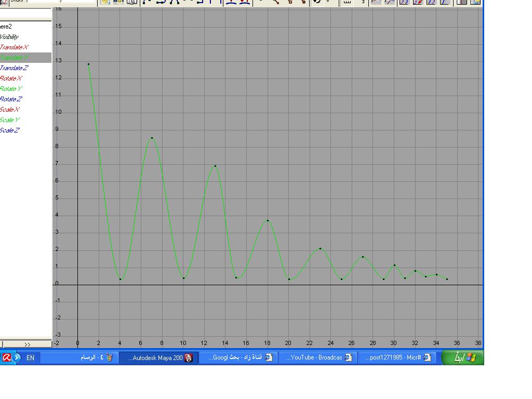Open the EN language bar indicator
The image size is (532, 399).
(30, 357)
